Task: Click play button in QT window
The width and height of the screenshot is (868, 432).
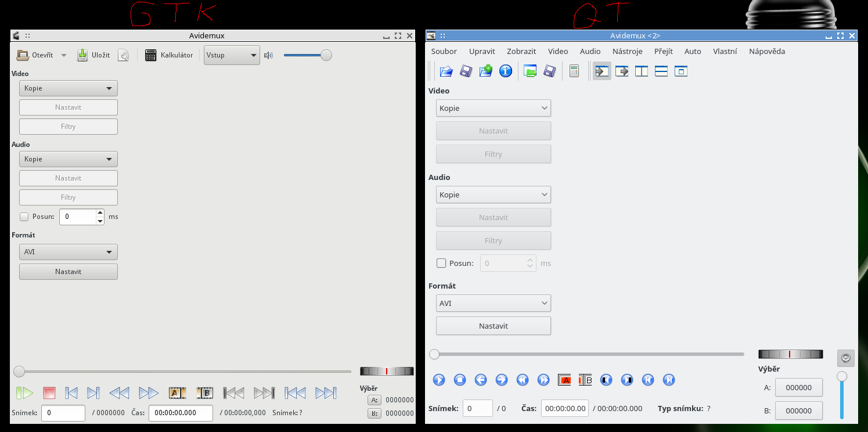Action: pos(439,380)
